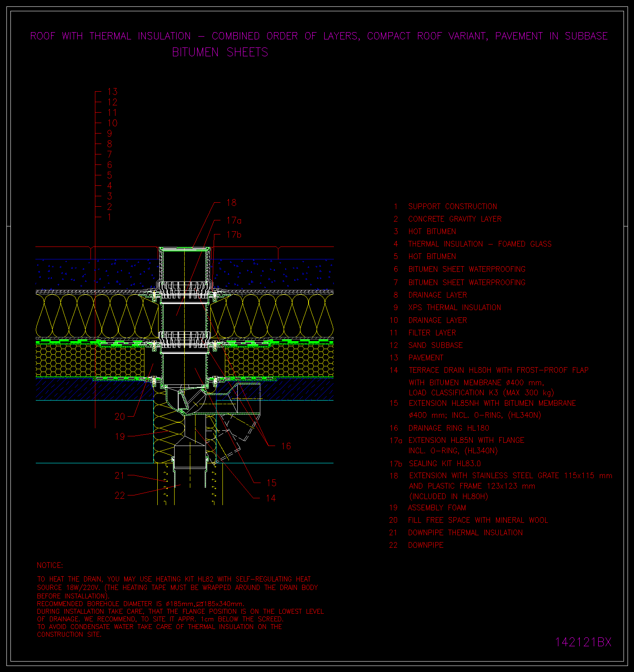Select DRAINAGE RING HL180 text
The image size is (634, 672).
pyautogui.click(x=449, y=428)
